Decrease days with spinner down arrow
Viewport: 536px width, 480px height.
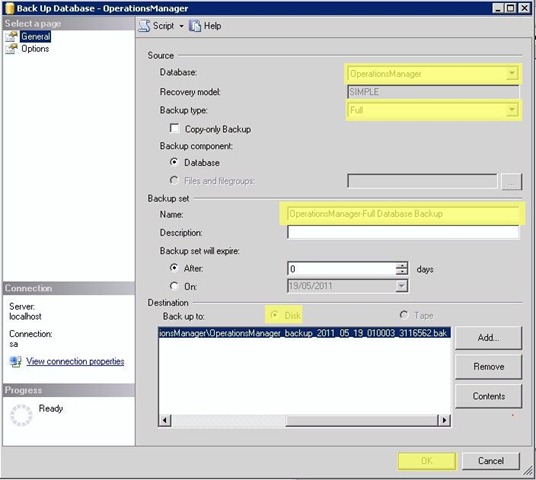tap(402, 272)
